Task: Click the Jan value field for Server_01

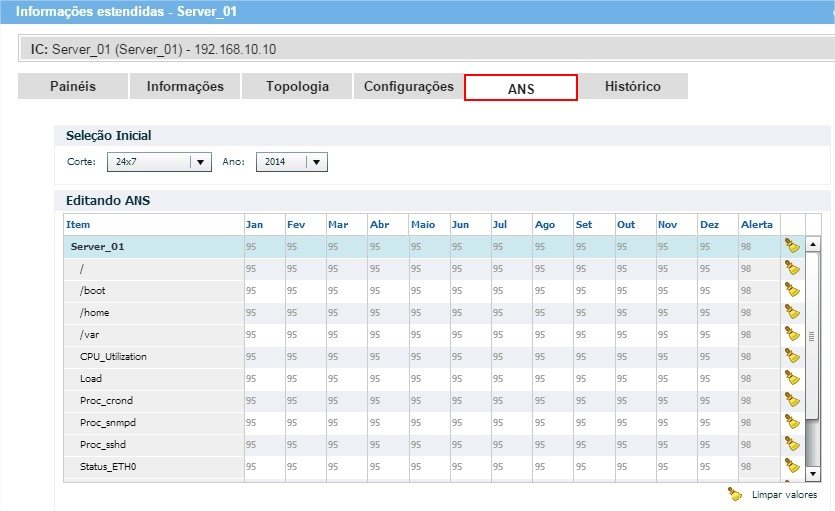Action: [263, 246]
